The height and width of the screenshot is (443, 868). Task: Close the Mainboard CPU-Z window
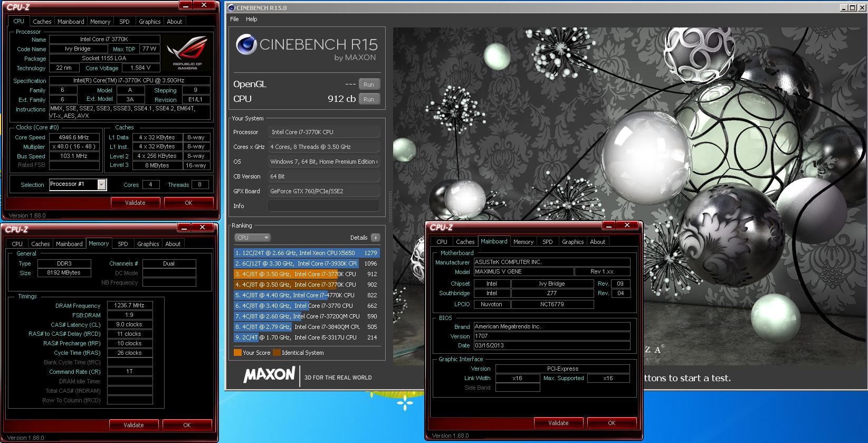[x=627, y=225]
